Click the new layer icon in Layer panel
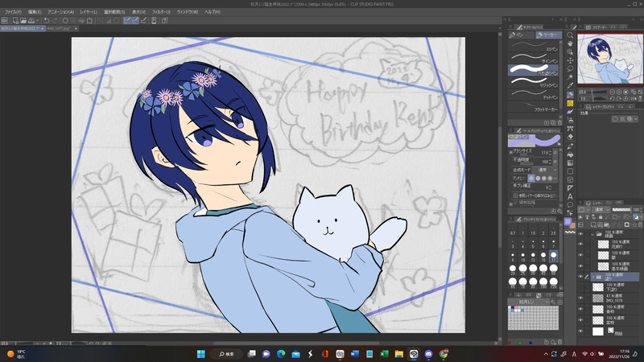 pyautogui.click(x=593, y=225)
